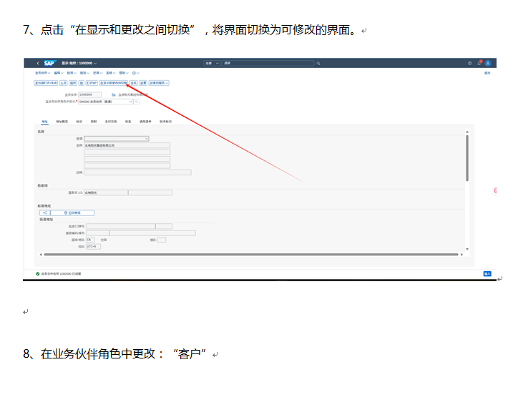This screenshot has height=420, width=513.
Task: Click the SAP logo in the header
Action: [49, 63]
